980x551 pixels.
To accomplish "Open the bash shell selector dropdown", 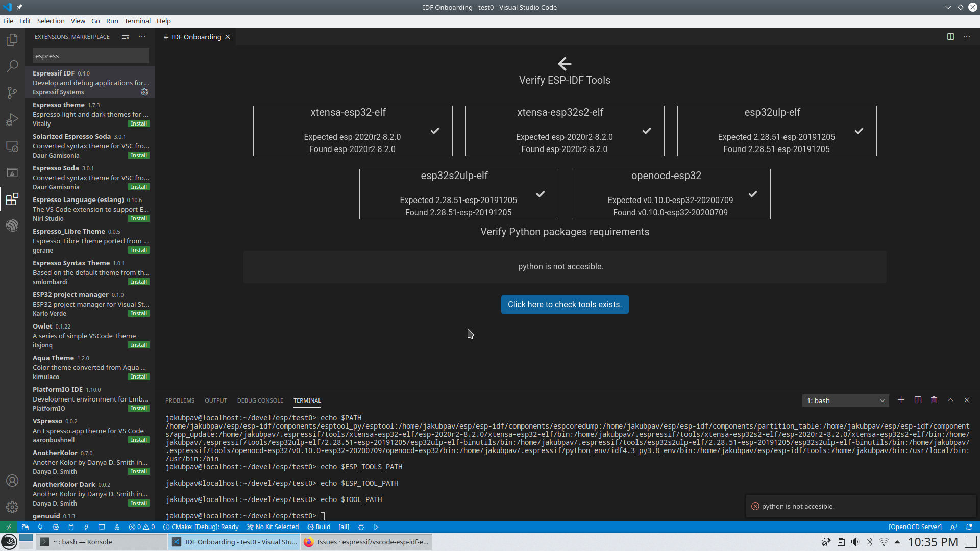I will click(845, 400).
